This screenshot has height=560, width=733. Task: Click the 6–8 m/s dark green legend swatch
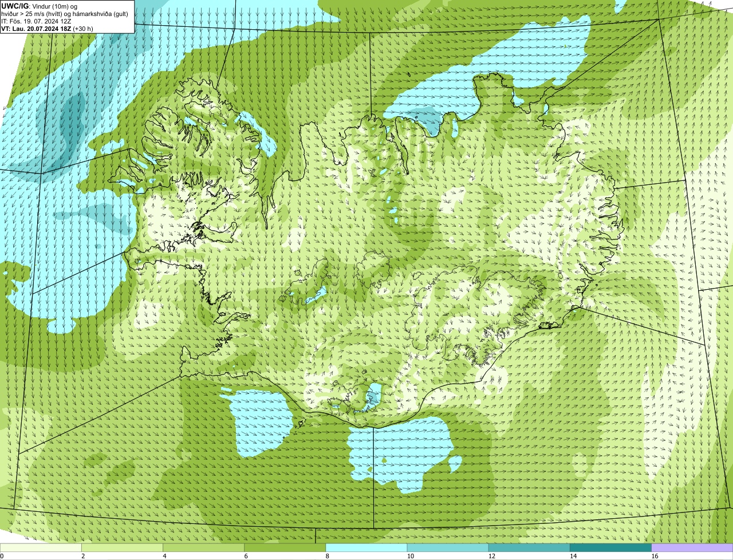click(x=285, y=548)
